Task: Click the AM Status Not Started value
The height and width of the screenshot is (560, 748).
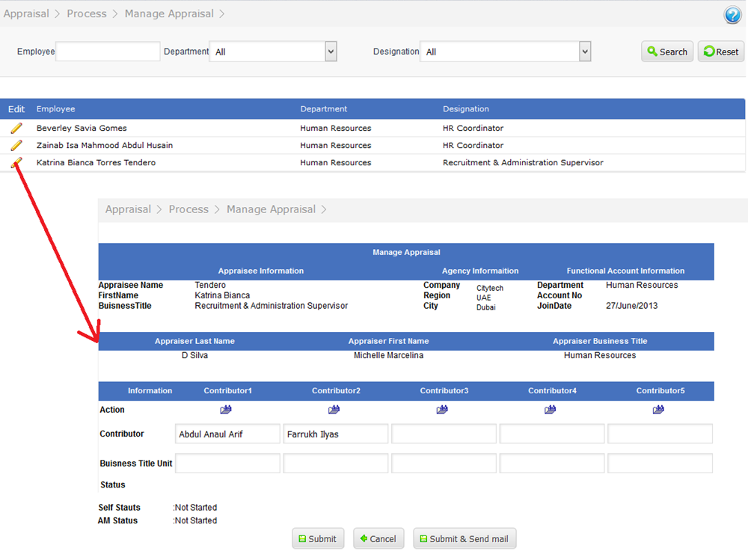Action: (x=195, y=520)
